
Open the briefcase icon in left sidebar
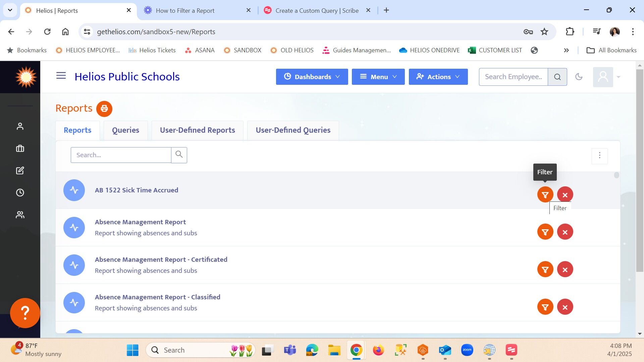coord(20,148)
